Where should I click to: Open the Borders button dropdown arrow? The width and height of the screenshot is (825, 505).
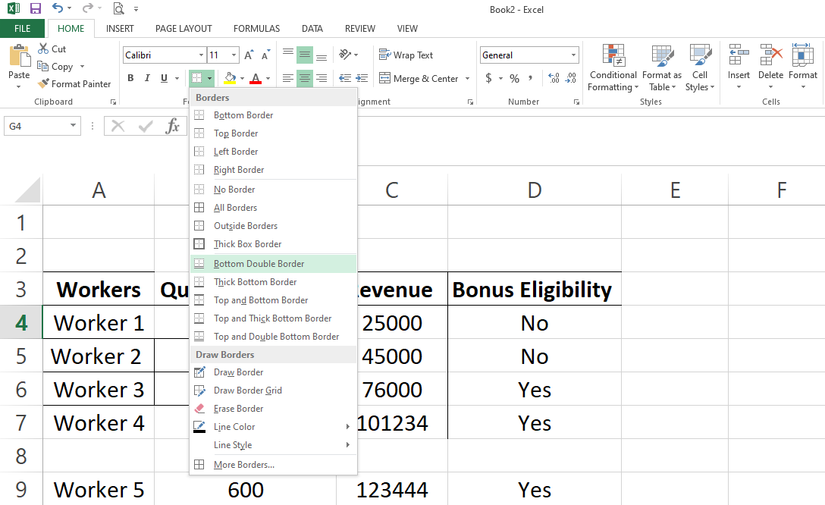[x=209, y=78]
